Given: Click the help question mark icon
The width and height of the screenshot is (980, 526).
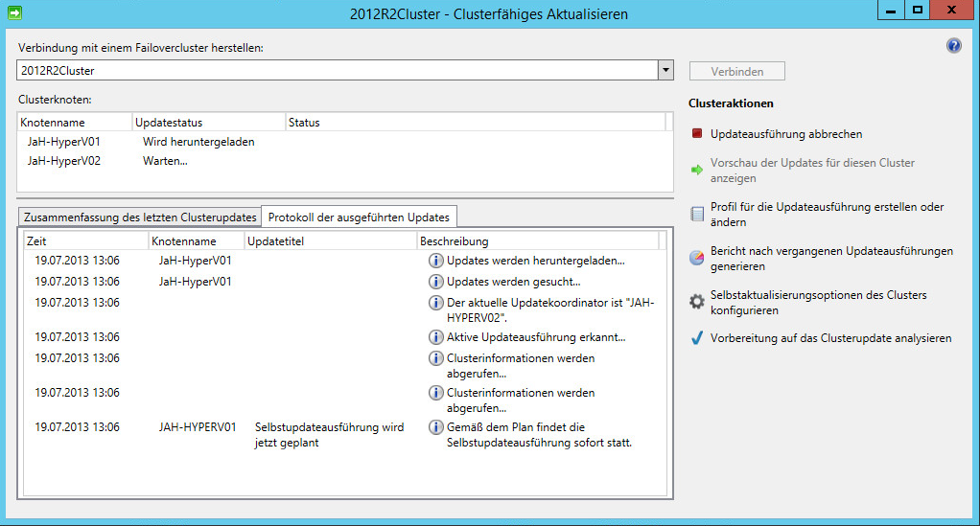Looking at the screenshot, I should point(953,46).
